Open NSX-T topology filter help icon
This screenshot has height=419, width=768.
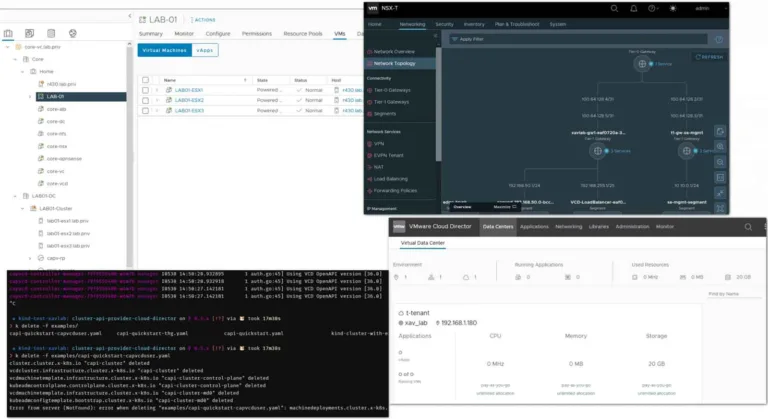(719, 40)
